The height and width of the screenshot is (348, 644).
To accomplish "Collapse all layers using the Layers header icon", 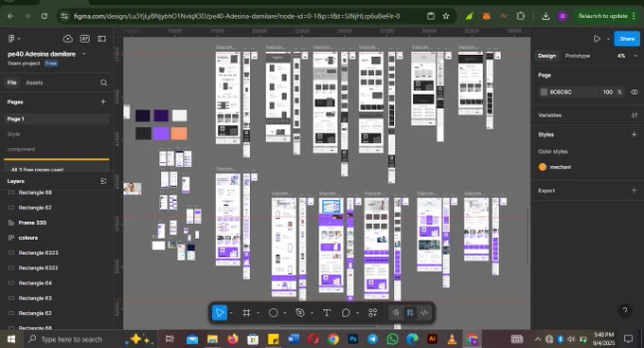I will (103, 181).
